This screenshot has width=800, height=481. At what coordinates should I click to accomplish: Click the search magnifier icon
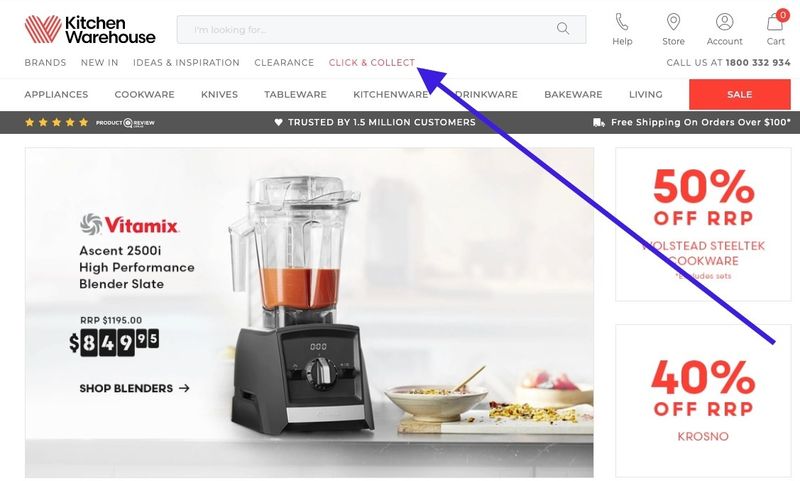(563, 29)
